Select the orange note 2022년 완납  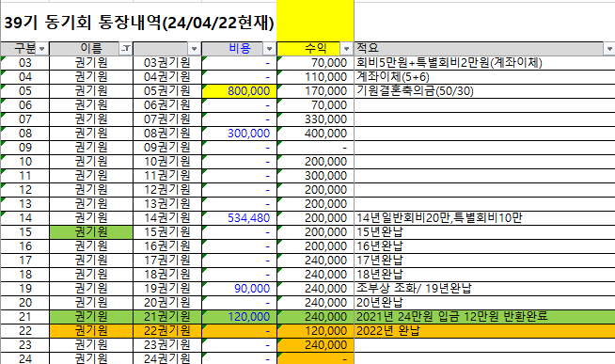484,331
